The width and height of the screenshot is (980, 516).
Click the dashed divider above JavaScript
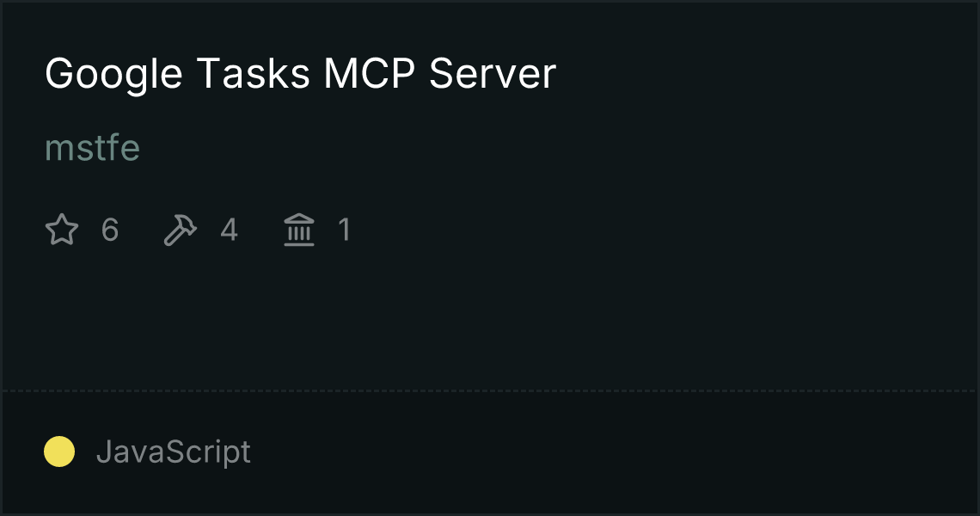click(x=490, y=391)
